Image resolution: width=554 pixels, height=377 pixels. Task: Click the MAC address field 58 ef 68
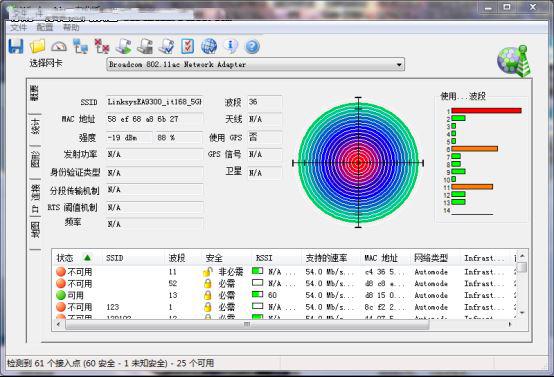pyautogui.click(x=154, y=119)
